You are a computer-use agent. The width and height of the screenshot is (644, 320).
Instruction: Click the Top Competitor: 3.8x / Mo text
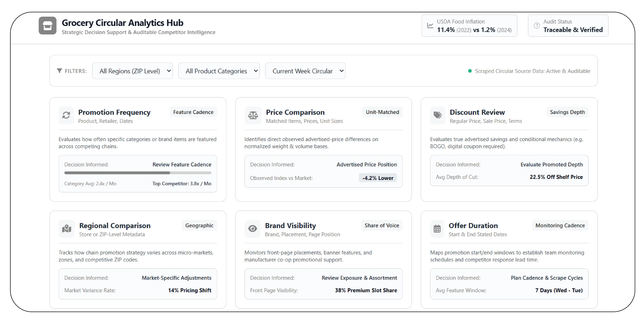(182, 184)
